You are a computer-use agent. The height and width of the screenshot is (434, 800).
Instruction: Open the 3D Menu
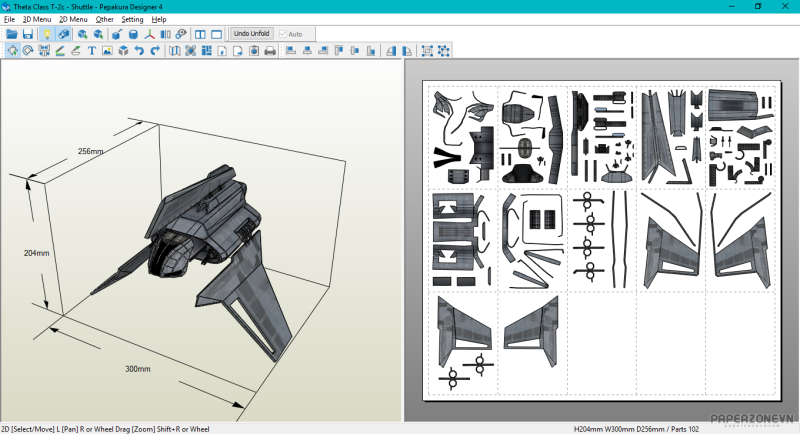click(37, 19)
